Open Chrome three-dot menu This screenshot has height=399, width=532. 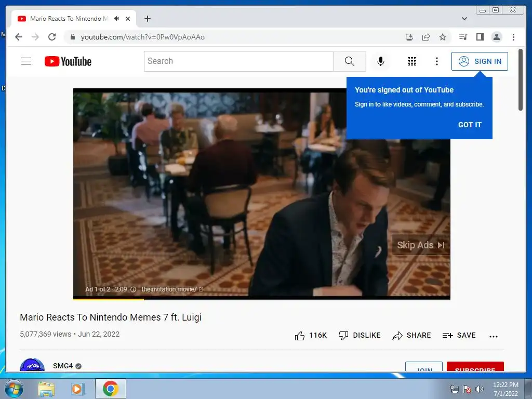(513, 37)
